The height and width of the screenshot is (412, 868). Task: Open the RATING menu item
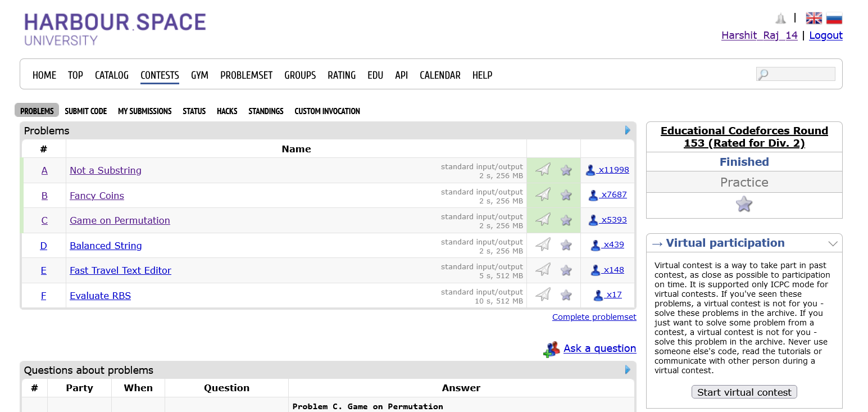point(342,75)
